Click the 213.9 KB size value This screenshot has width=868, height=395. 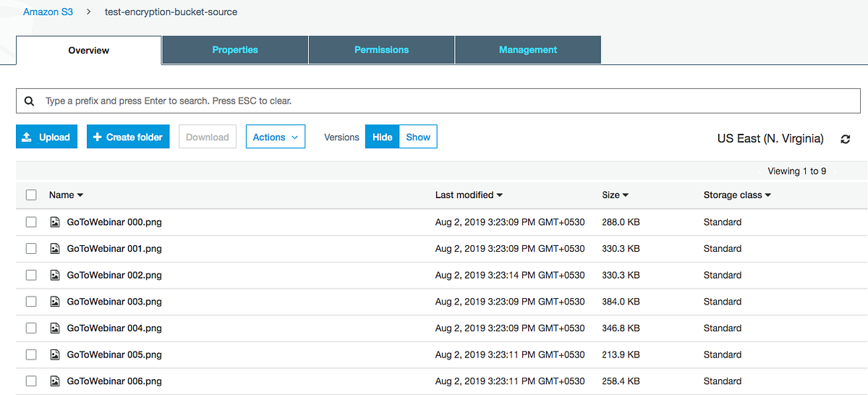[621, 354]
